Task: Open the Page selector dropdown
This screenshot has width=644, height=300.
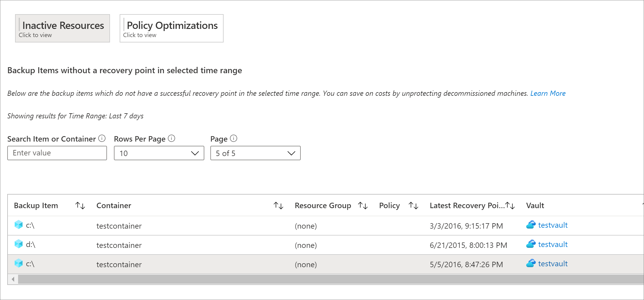Action: 255,153
